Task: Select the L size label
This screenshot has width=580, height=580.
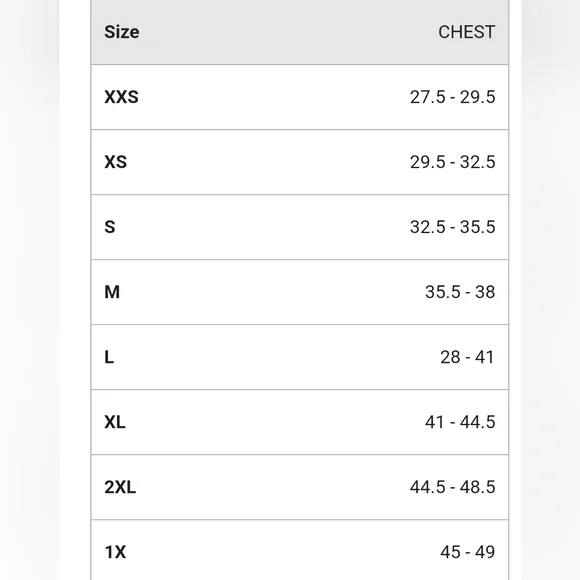Action: 109,357
